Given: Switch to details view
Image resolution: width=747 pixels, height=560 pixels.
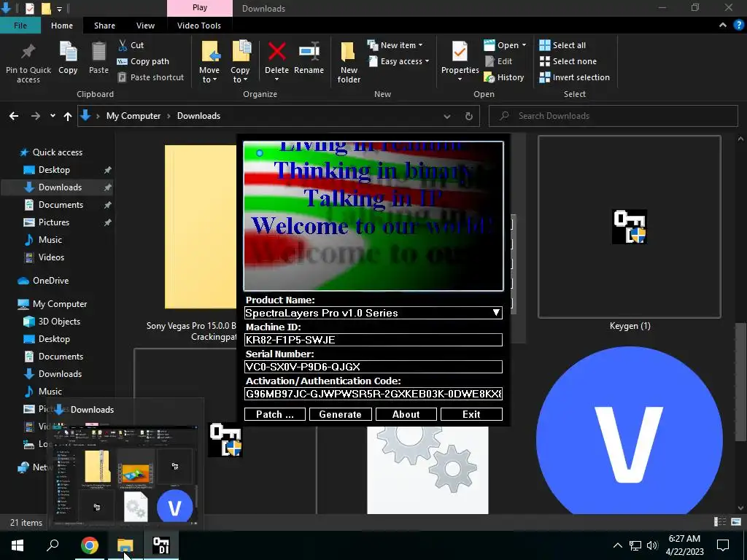Looking at the screenshot, I should pyautogui.click(x=720, y=522).
